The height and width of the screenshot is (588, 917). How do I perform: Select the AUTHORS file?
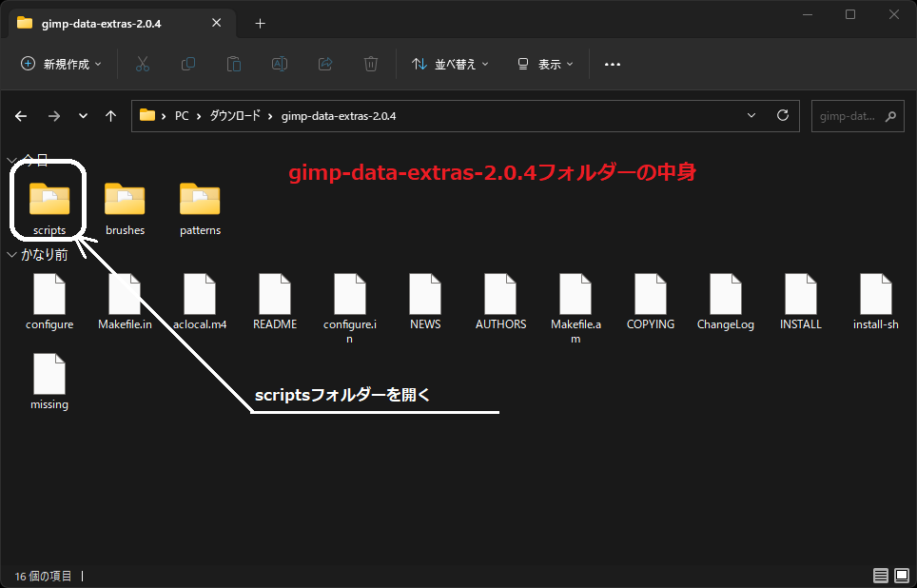pyautogui.click(x=500, y=302)
